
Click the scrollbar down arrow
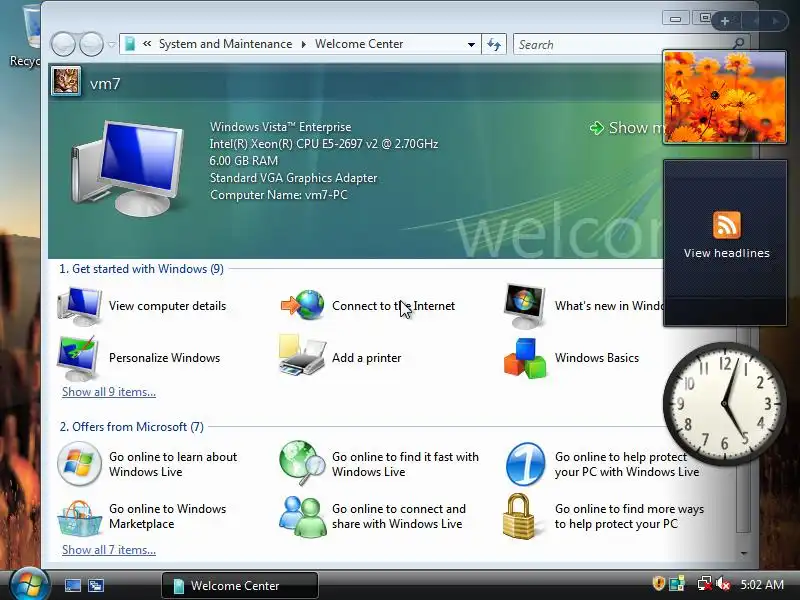[x=744, y=553]
